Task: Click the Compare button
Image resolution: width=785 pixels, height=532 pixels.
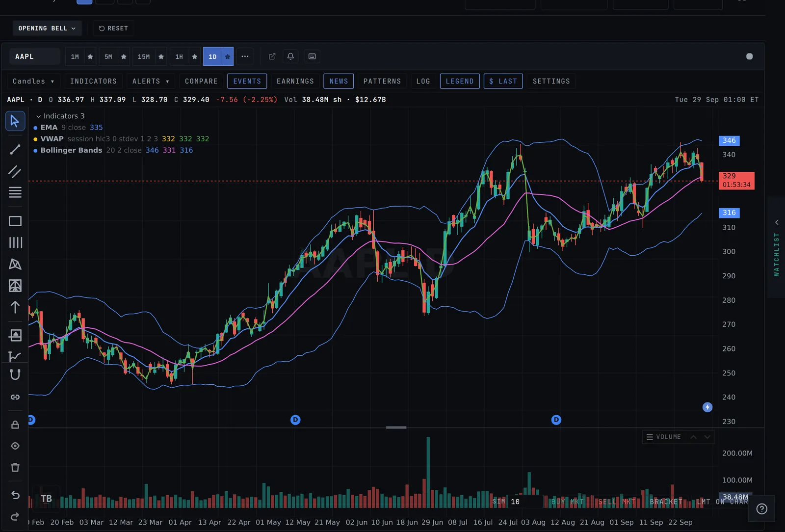Action: [201, 81]
